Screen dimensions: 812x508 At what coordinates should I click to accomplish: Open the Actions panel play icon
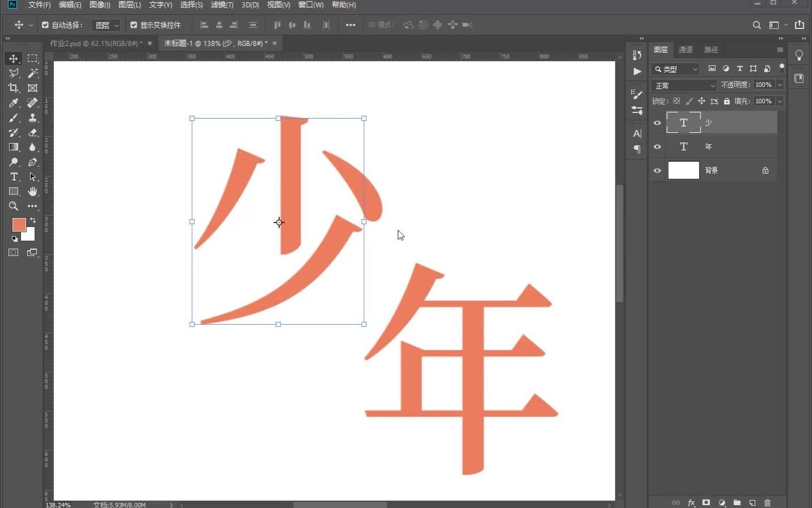pos(637,72)
